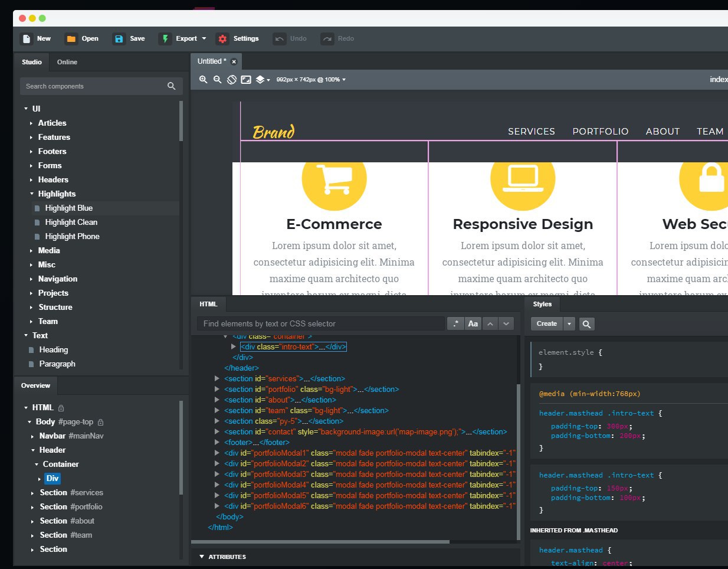This screenshot has width=728, height=569.
Task: Collapse the Highlights component group
Action: pos(32,194)
